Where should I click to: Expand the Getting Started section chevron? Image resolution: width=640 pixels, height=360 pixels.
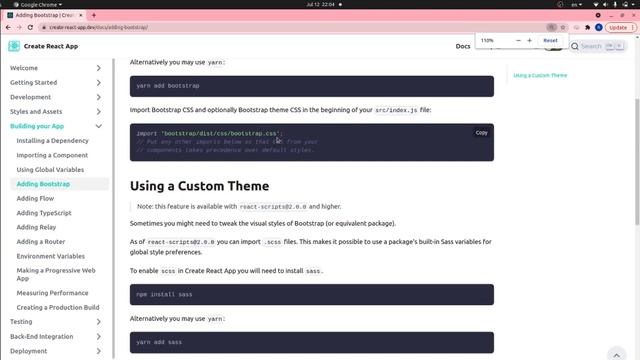click(98, 82)
